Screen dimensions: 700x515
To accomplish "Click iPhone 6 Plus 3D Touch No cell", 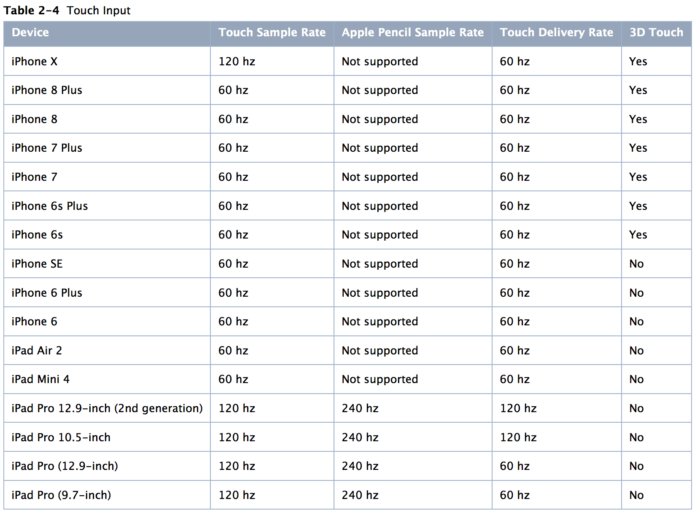I will 637,293.
